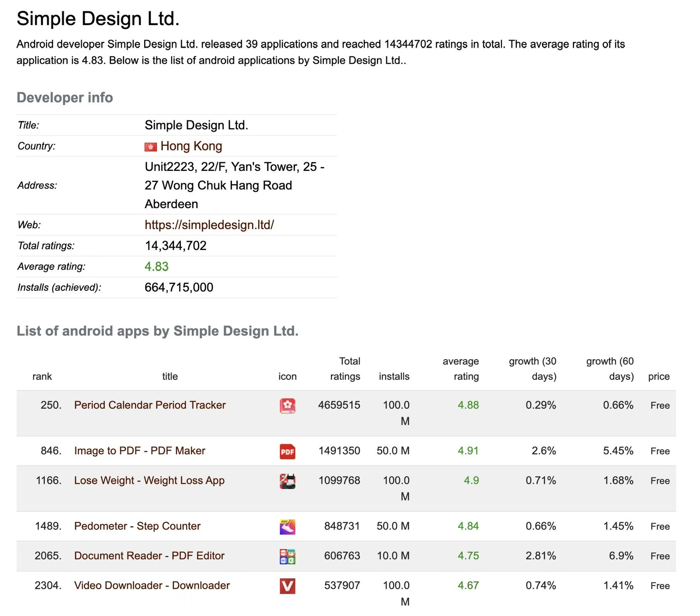The height and width of the screenshot is (616, 700).
Task: Click the 4.9 rating for Lose Weight
Action: click(471, 480)
